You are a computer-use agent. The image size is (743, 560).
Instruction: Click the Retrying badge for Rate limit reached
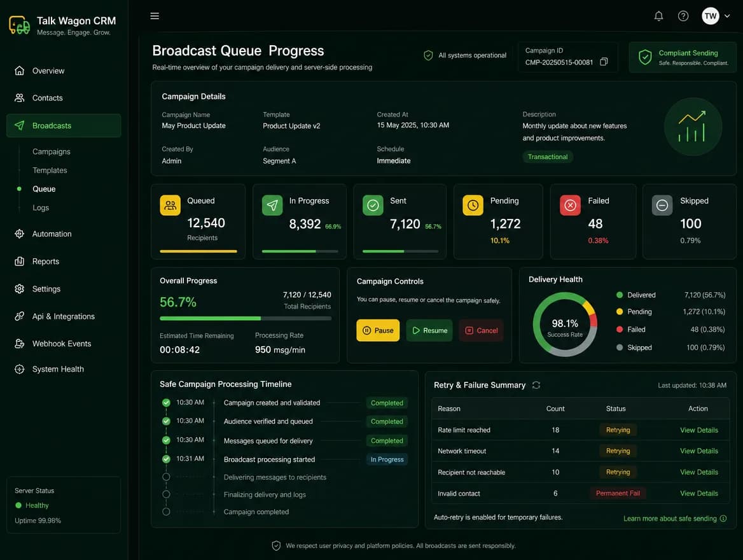point(618,430)
